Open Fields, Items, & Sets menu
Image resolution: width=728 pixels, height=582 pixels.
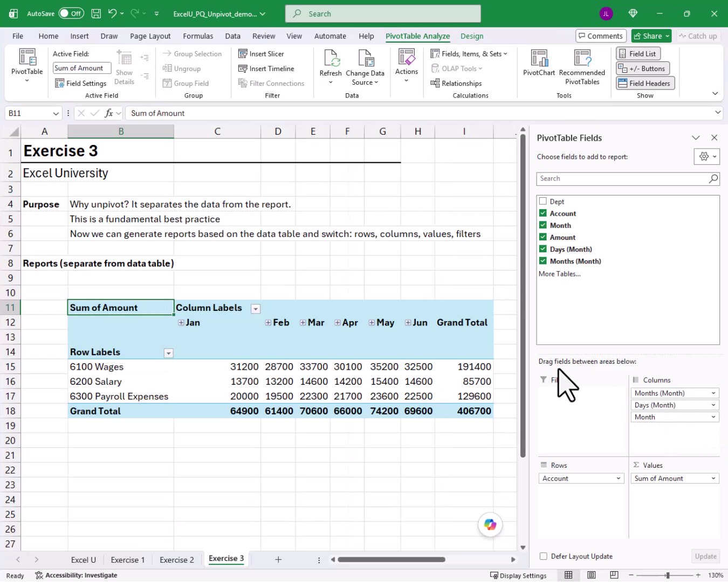[x=469, y=54]
